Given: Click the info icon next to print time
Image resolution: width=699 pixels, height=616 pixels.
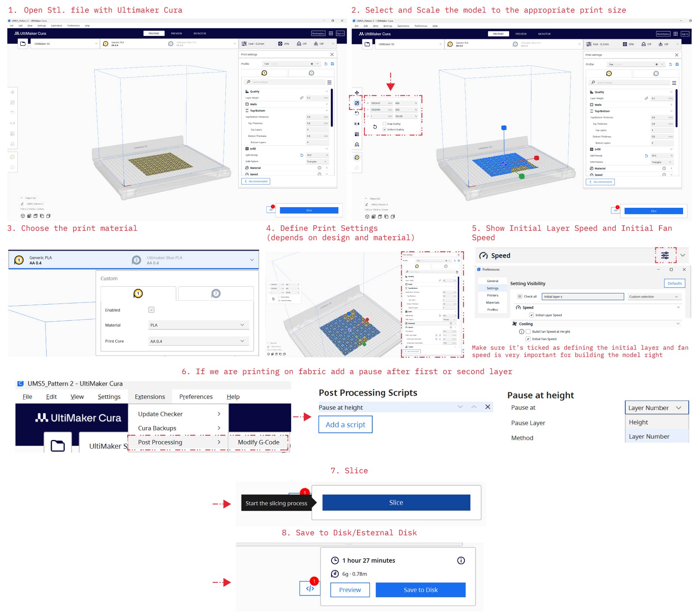Looking at the screenshot, I should [461, 561].
